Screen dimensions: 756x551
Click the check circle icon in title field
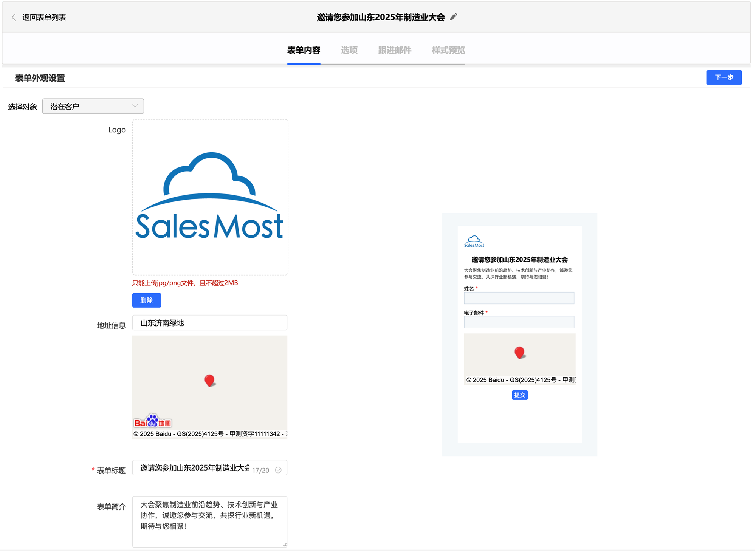click(278, 470)
